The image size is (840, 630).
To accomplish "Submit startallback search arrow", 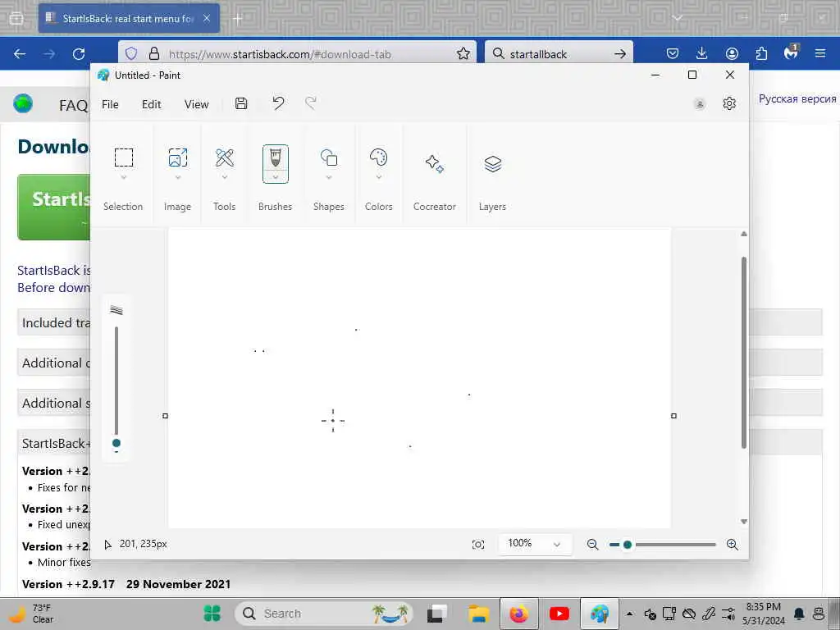I will pyautogui.click(x=620, y=53).
